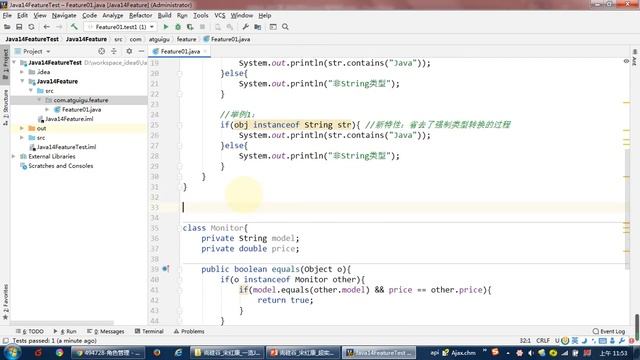Open the Build menu
This screenshot has width=640, height=360.
[164, 16]
